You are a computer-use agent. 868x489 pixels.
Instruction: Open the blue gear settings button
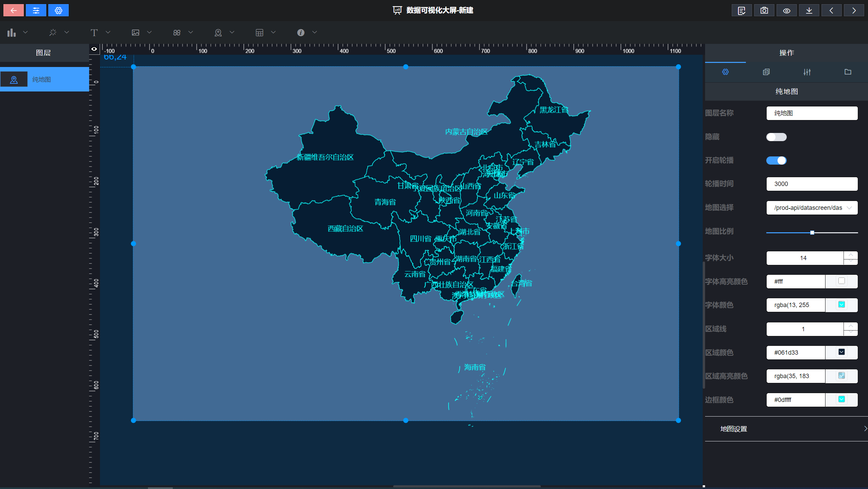[x=59, y=10]
